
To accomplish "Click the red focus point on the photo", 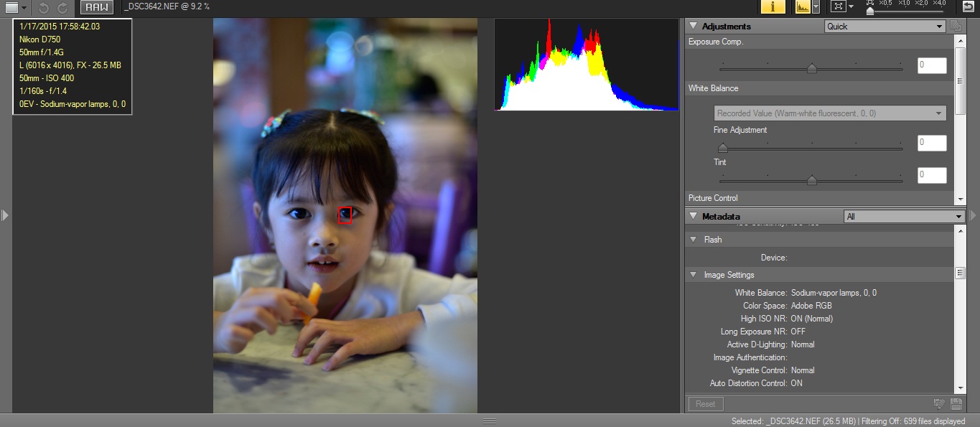I will pos(345,215).
